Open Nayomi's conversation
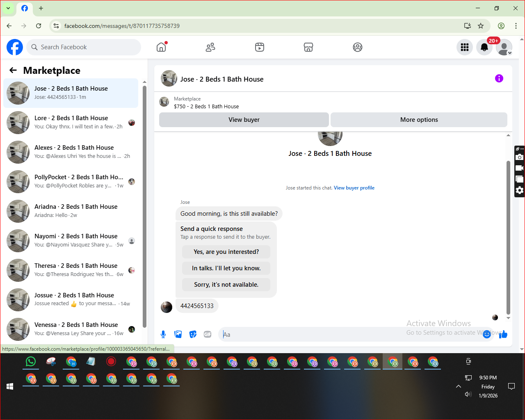The height and width of the screenshot is (420, 525). (71, 241)
